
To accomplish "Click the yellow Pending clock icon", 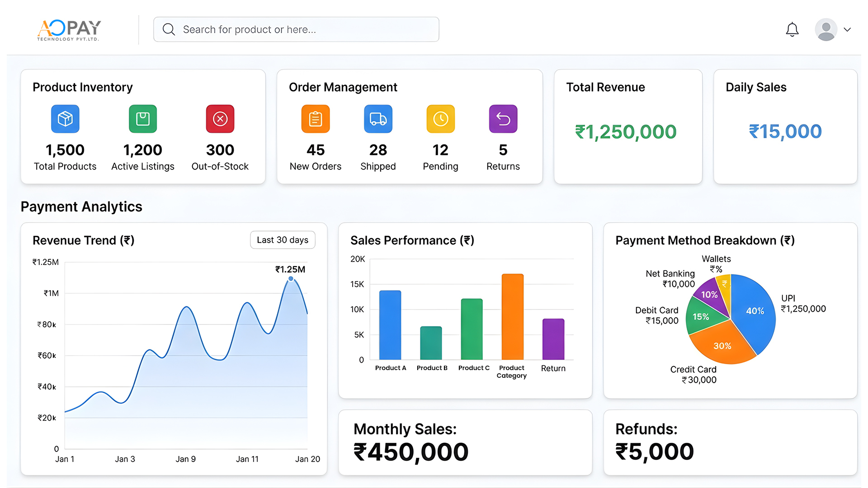I will click(x=440, y=119).
